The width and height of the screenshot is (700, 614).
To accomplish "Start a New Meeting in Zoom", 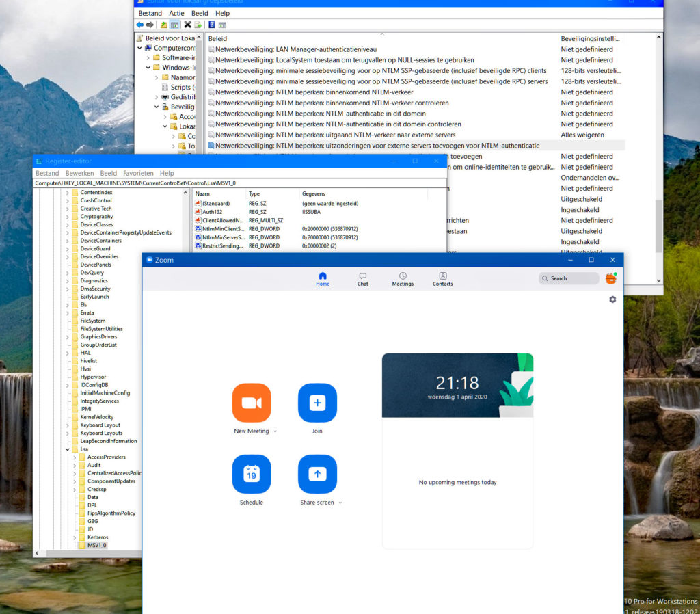I will (252, 402).
